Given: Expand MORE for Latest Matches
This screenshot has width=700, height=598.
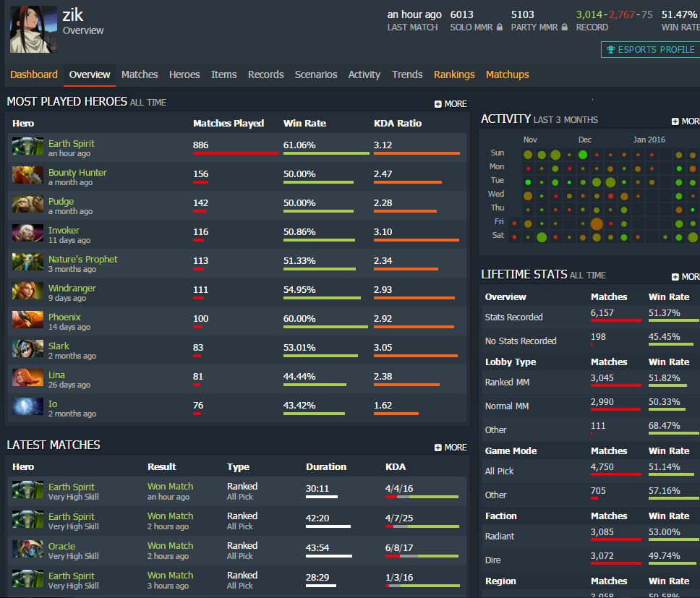Looking at the screenshot, I should tap(451, 448).
